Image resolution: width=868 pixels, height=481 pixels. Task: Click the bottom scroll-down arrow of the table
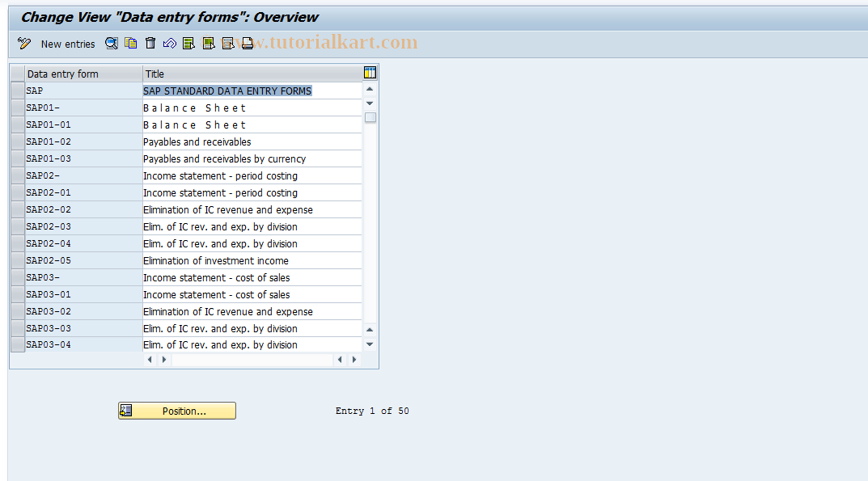pyautogui.click(x=370, y=344)
